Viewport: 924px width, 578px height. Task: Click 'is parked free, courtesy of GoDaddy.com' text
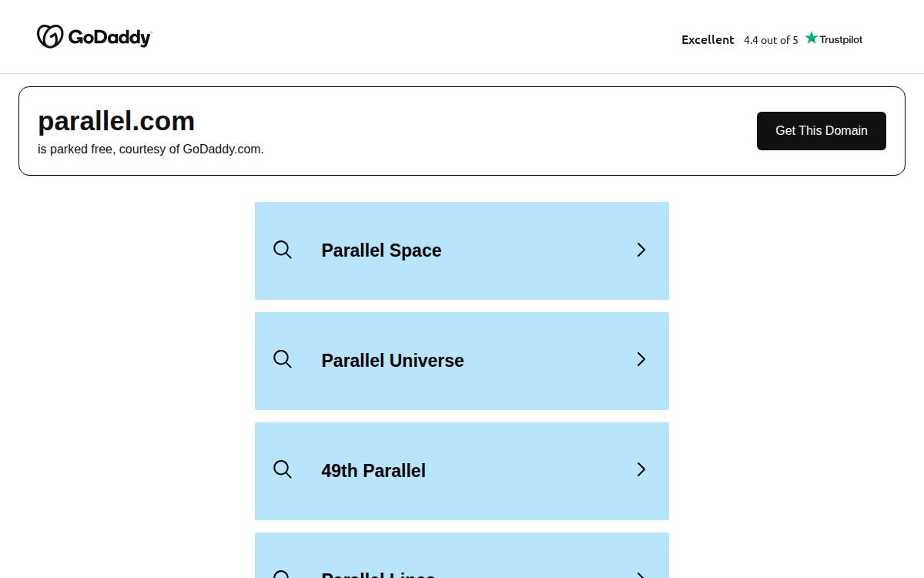(x=151, y=150)
